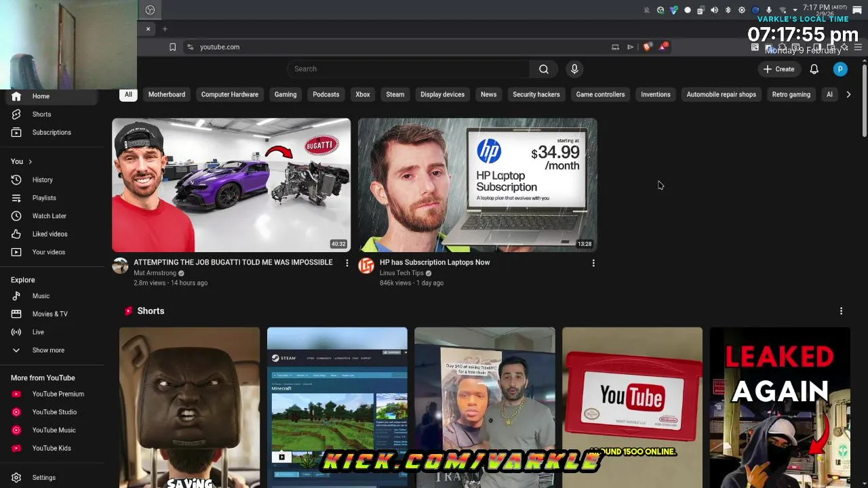This screenshot has width=868, height=488.
Task: Open HP has Subscription Laptops Now title
Action: pos(435,262)
